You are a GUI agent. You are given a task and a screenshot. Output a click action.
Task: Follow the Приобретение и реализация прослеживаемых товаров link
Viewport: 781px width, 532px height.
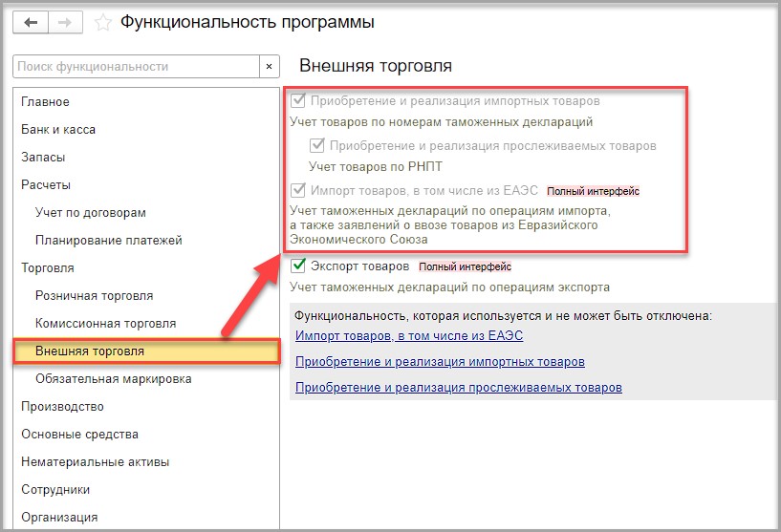[x=458, y=388]
